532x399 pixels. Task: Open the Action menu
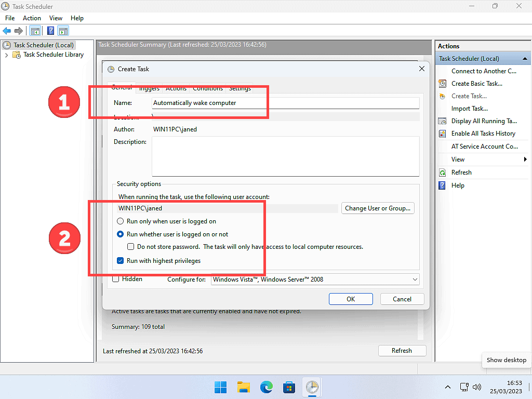pyautogui.click(x=32, y=18)
